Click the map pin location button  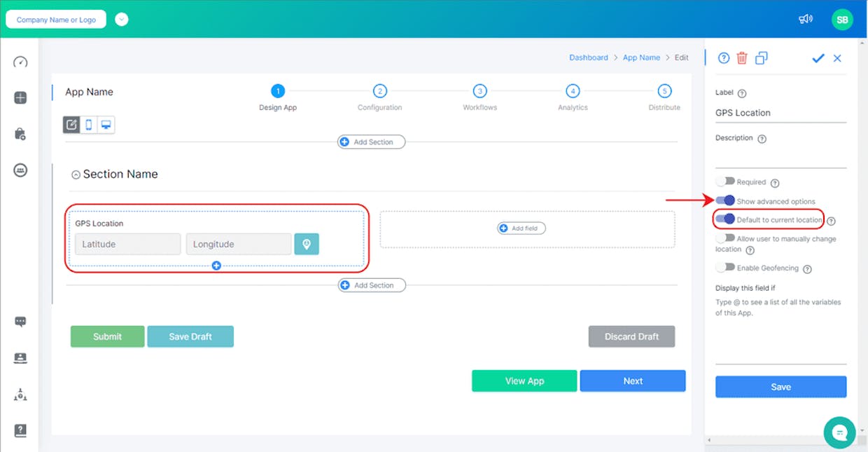(x=307, y=244)
